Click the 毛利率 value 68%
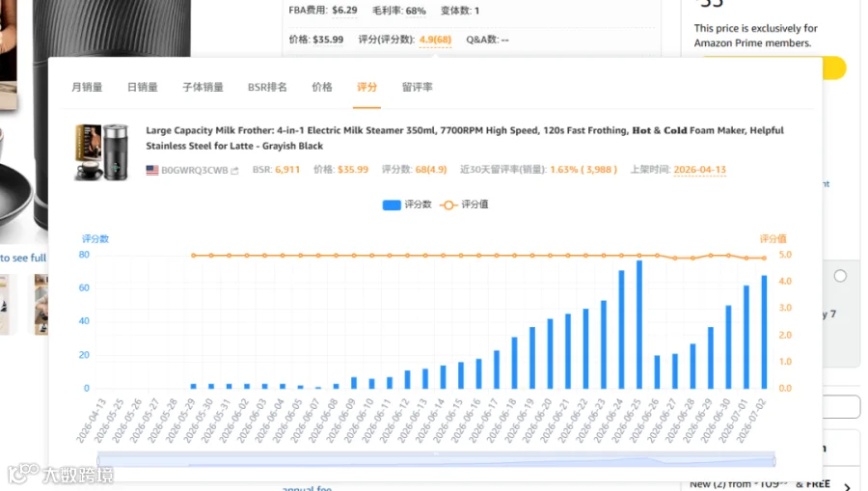 (x=415, y=11)
